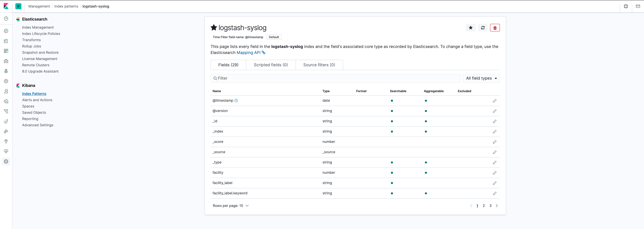Viewport: 644px width, 229px height.
Task: Open the Mapping API link
Action: pos(251,52)
